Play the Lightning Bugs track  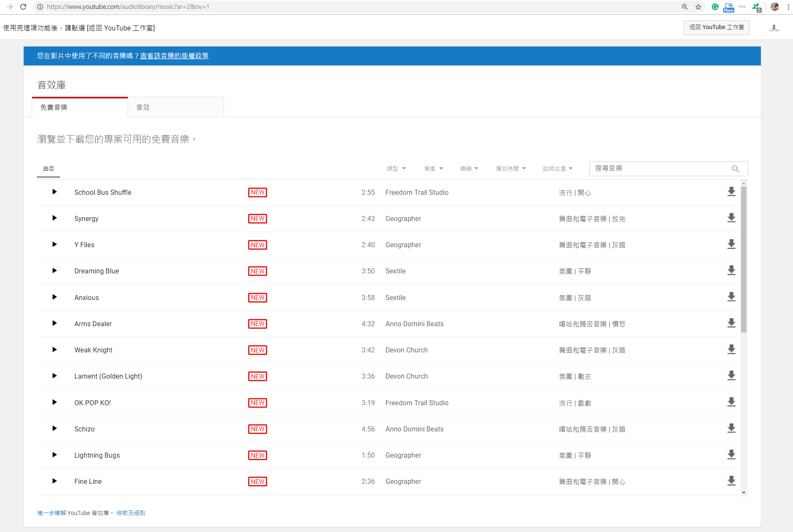(x=55, y=455)
